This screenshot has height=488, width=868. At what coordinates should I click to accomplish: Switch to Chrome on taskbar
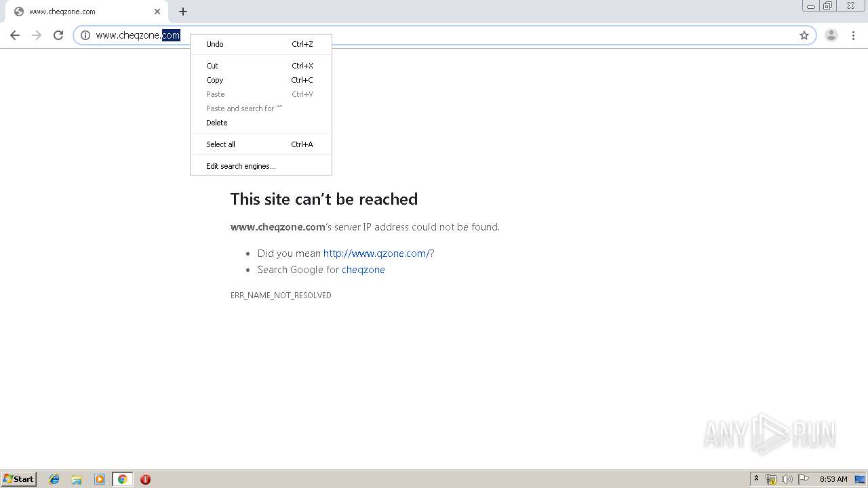click(122, 479)
